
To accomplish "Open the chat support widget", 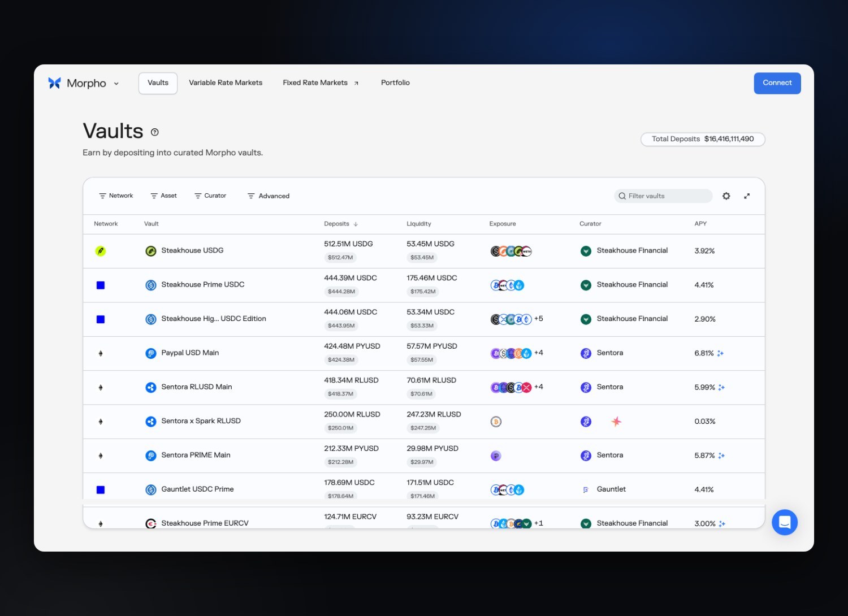I will [785, 522].
